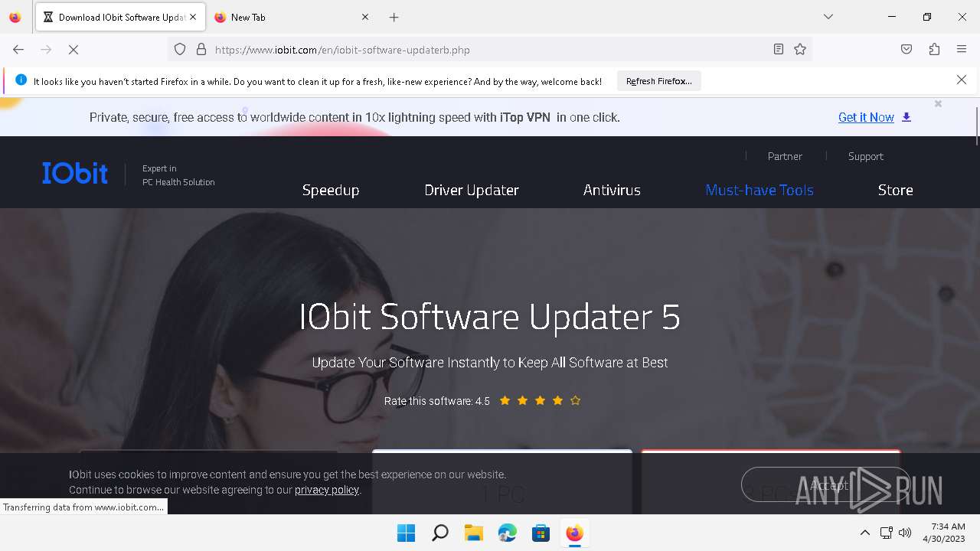Click the network tray icon
Screen dimensions: 980x551
point(886,533)
